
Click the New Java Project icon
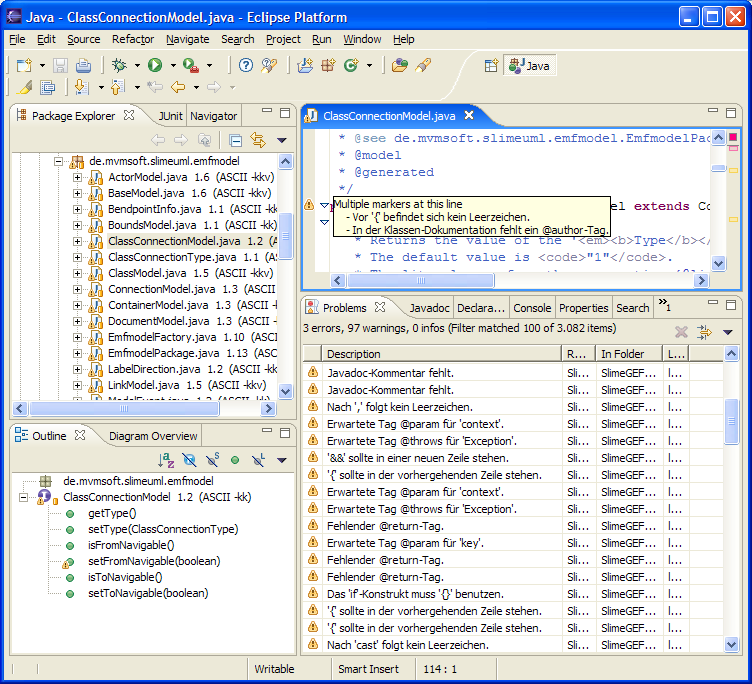pyautogui.click(x=305, y=65)
